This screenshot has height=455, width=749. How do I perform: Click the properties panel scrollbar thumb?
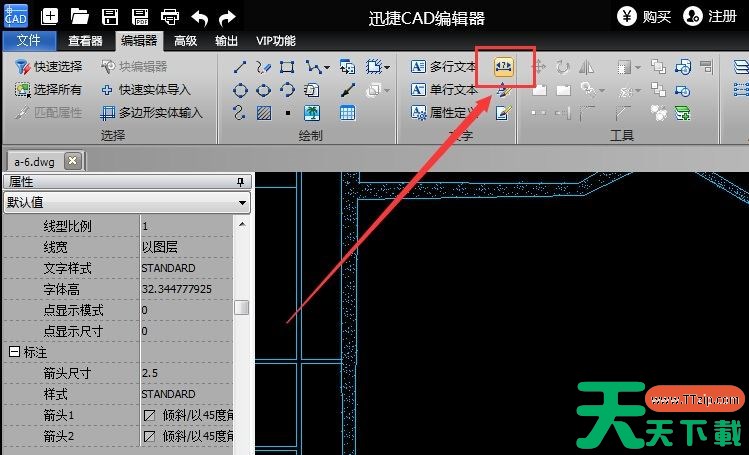(242, 308)
